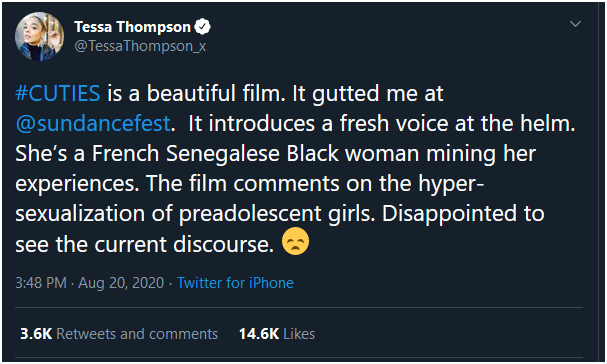The height and width of the screenshot is (364, 607).
Task: Click the Aug 20, 2020 date
Action: click(121, 283)
